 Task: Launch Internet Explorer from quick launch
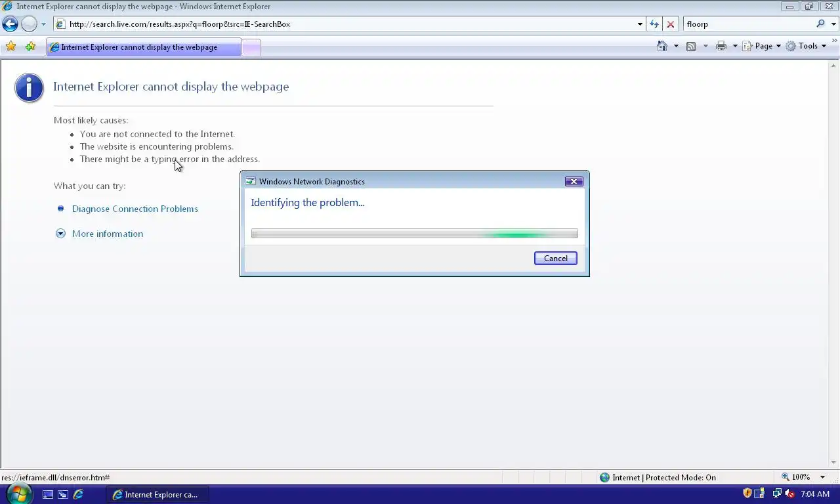78,494
